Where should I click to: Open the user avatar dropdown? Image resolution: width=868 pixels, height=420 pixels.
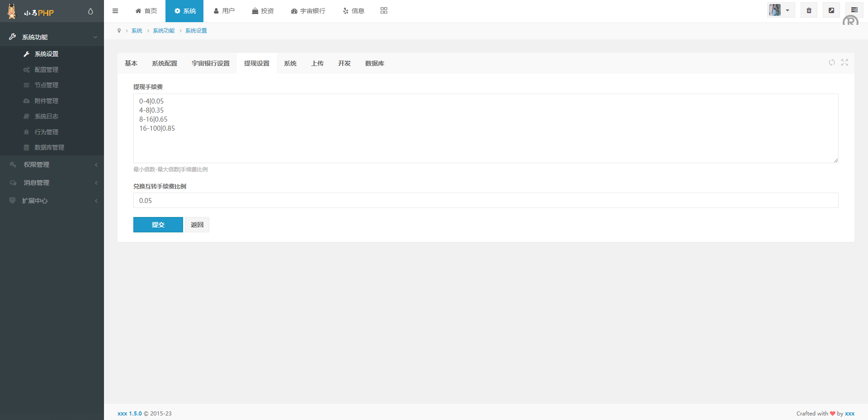click(780, 10)
